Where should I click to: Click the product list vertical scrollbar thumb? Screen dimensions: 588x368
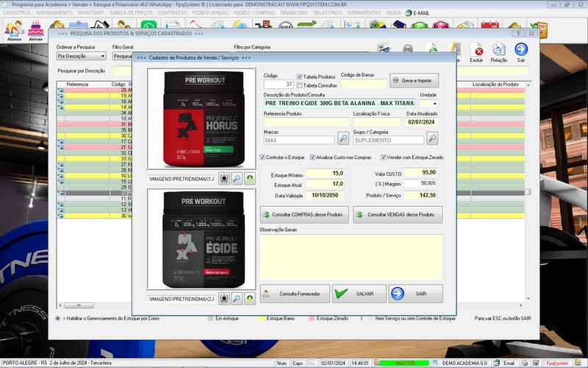[x=528, y=192]
